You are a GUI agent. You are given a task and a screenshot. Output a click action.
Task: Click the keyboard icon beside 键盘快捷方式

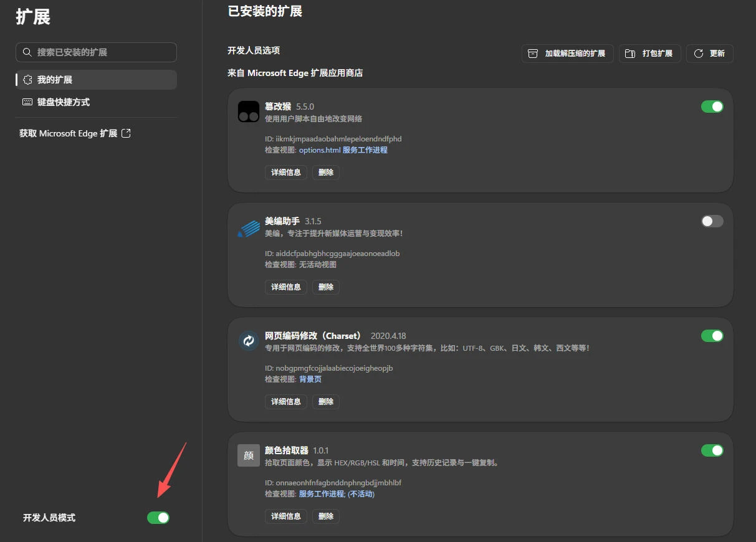(27, 102)
